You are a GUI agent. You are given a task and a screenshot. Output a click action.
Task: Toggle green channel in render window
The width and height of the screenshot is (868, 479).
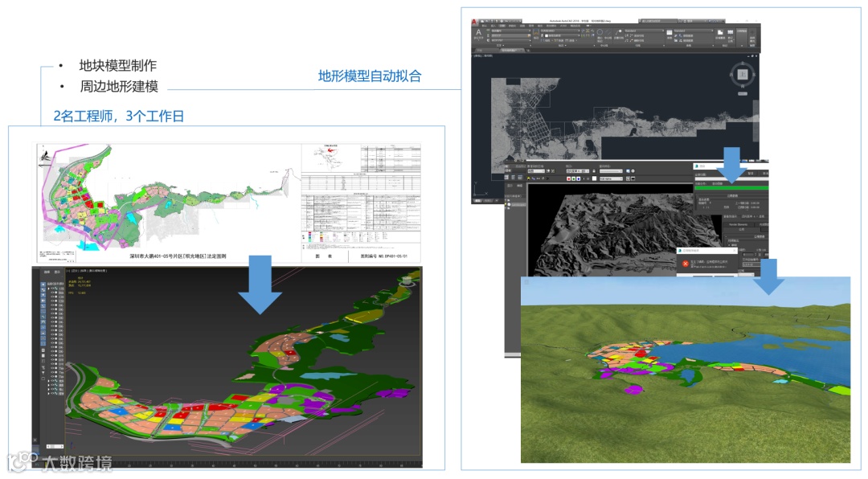click(x=574, y=178)
